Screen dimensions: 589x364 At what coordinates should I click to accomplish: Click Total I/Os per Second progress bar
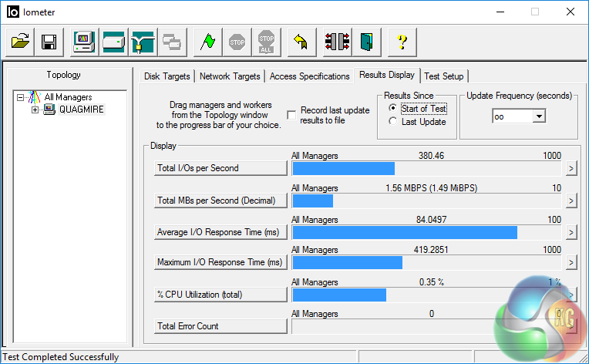point(426,169)
